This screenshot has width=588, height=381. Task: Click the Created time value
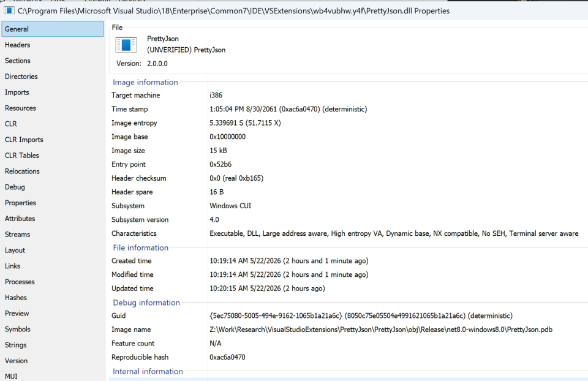[x=288, y=260]
